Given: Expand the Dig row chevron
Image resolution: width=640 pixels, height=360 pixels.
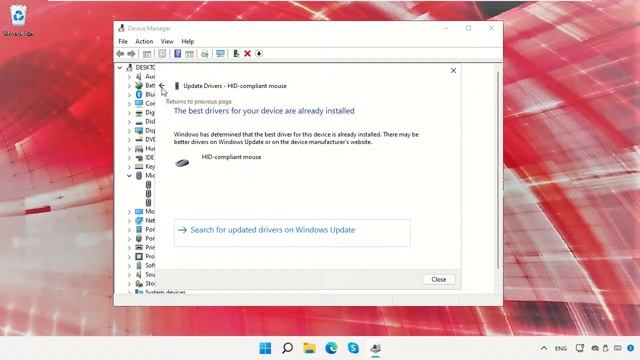Looking at the screenshot, I should point(129,112).
